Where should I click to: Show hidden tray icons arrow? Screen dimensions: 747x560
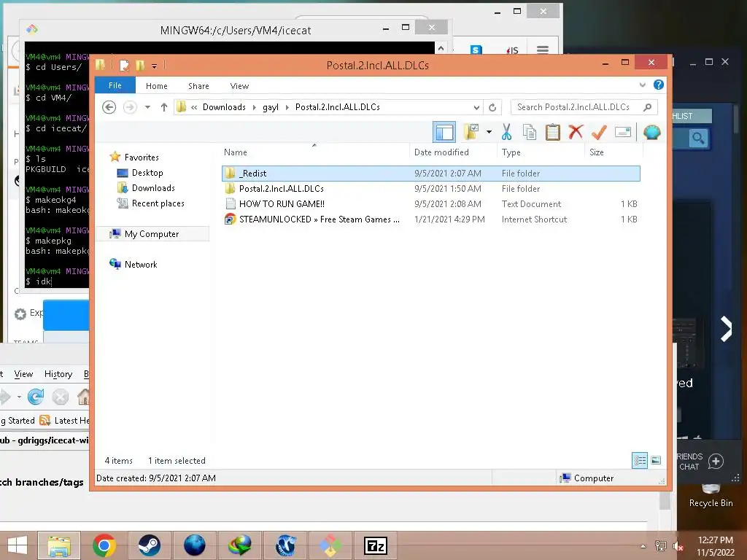(x=643, y=546)
